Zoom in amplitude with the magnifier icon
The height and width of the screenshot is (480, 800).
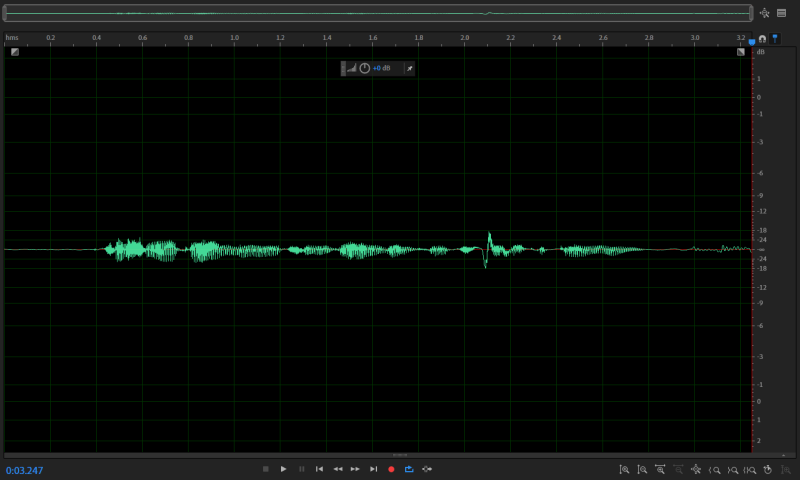(624, 469)
